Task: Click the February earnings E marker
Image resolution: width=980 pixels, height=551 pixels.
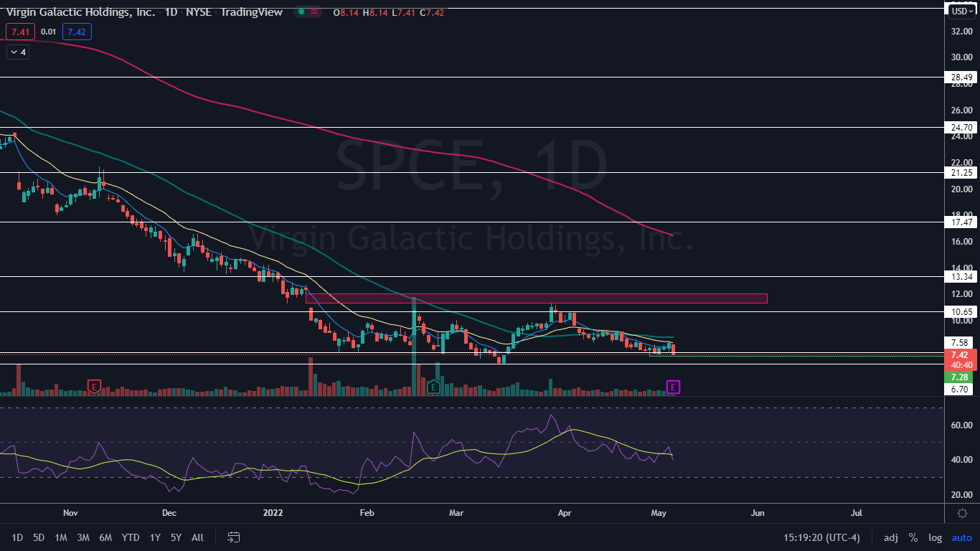Action: [x=433, y=387]
